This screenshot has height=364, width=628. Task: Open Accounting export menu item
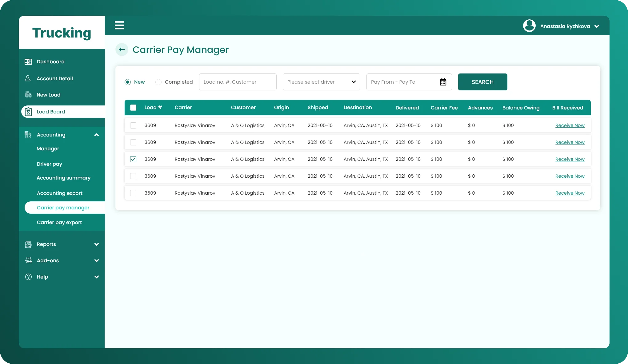59,193
